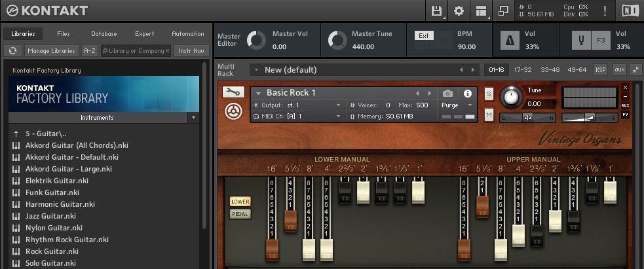Viewport: 644px width, 269px height.
Task: Click the A-Z sort button
Action: click(x=90, y=51)
